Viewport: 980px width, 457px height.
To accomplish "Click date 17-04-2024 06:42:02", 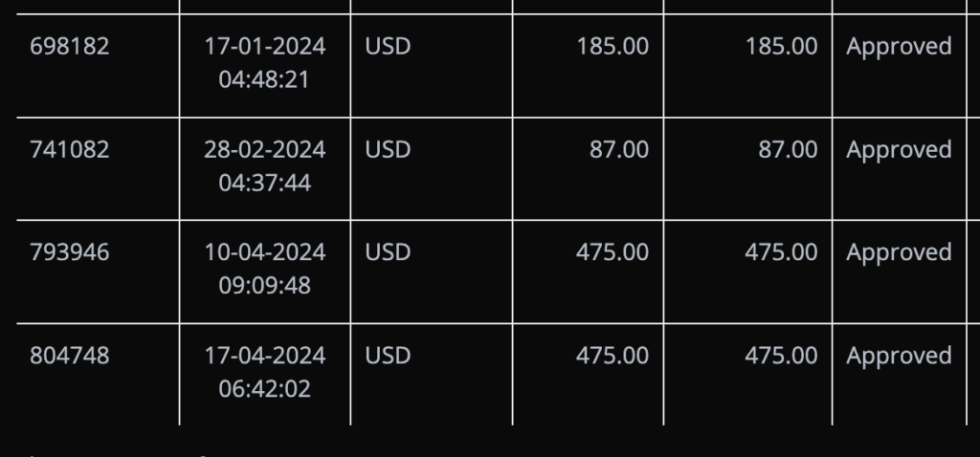I will point(265,372).
